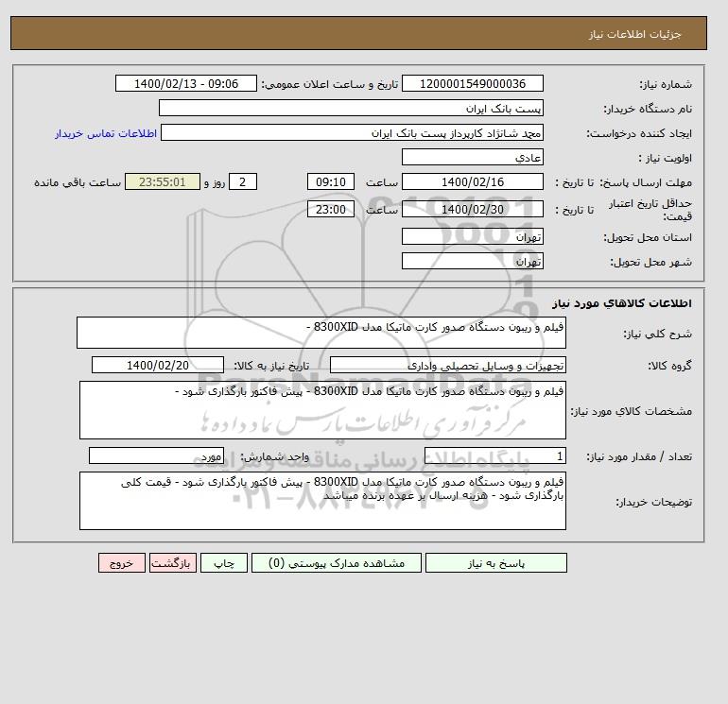Click the announcement date field 1400/02/13 - 09:06

click(185, 83)
